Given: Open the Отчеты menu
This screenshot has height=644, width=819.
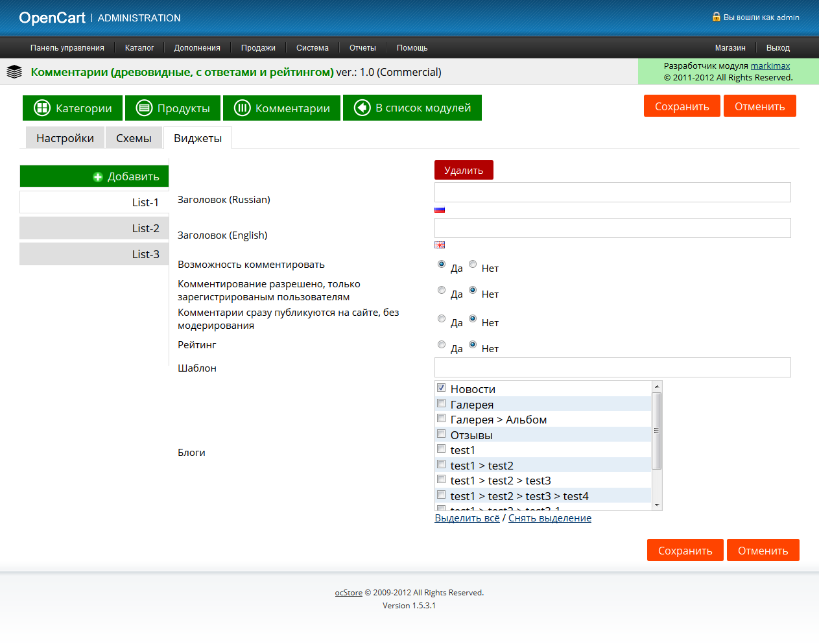Looking at the screenshot, I should click(362, 48).
